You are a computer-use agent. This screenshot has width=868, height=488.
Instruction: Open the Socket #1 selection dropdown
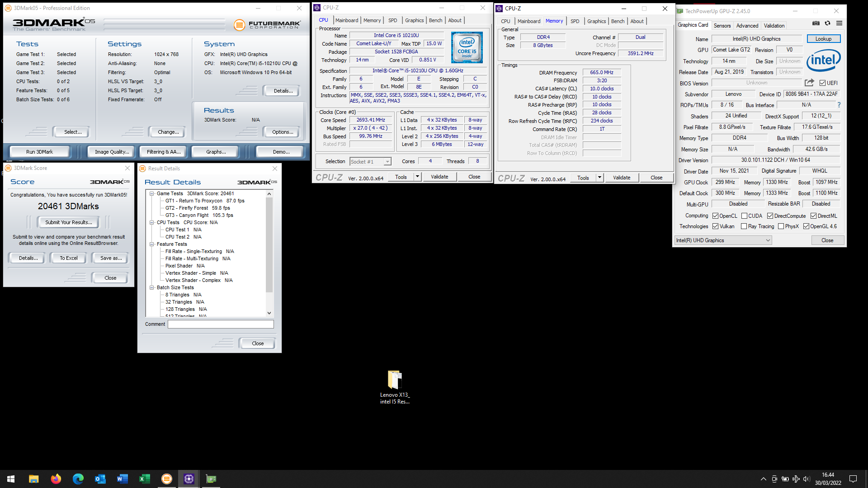click(x=370, y=162)
